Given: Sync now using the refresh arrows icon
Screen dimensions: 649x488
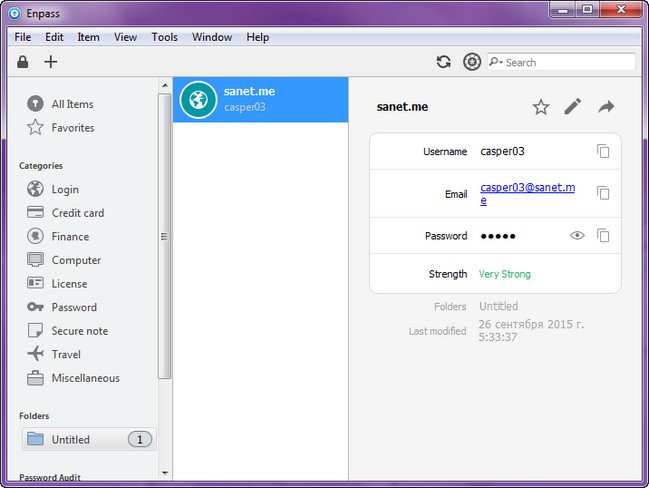Looking at the screenshot, I should pyautogui.click(x=444, y=62).
